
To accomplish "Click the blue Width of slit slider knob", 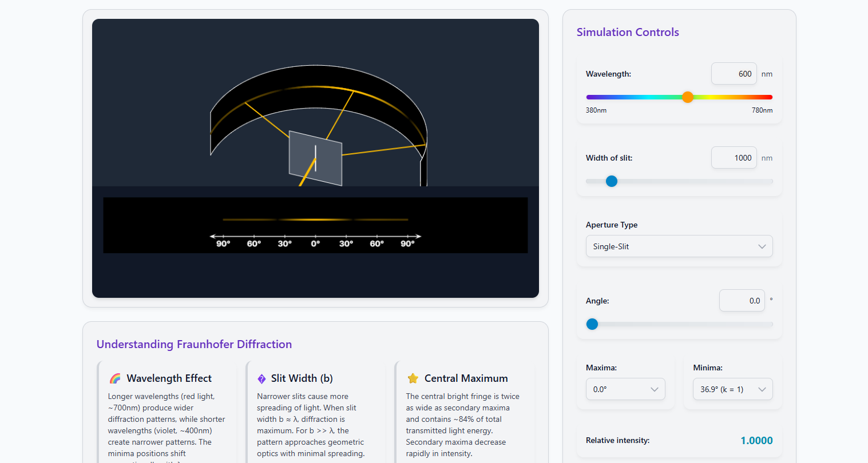I will pyautogui.click(x=612, y=181).
